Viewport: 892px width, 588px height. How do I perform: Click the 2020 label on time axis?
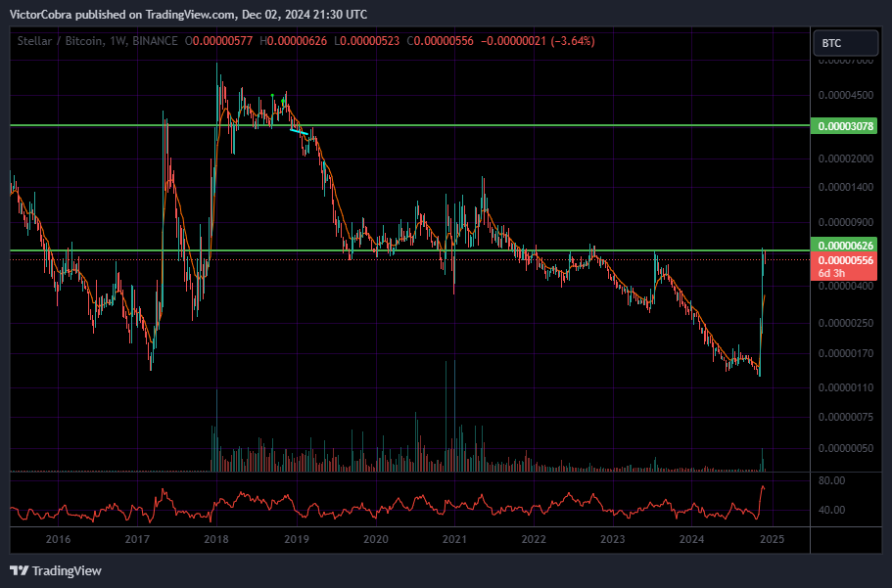coord(375,539)
